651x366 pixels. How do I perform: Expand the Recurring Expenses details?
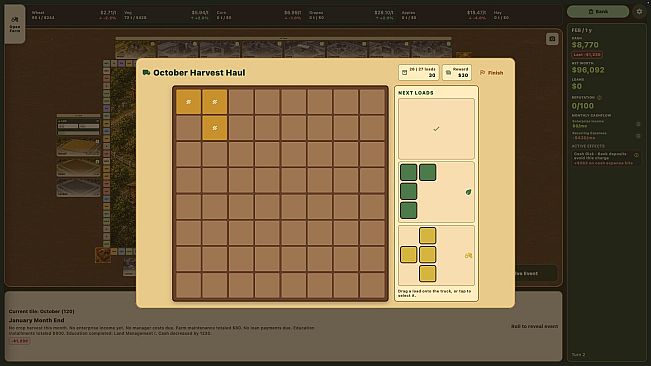(638, 136)
